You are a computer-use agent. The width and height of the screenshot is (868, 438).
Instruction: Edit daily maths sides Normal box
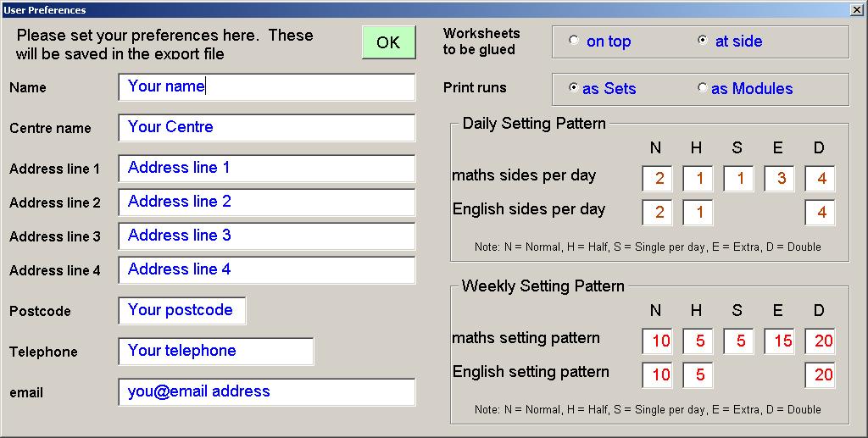point(657,179)
